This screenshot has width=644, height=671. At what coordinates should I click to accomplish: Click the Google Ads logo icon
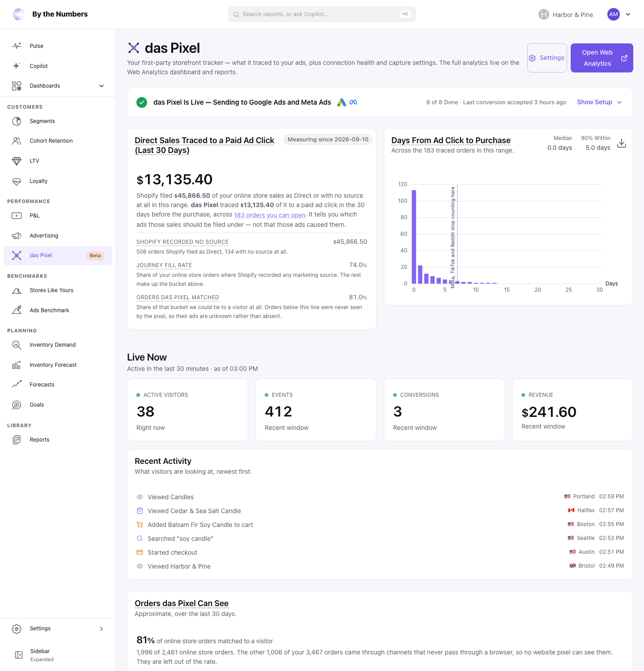point(342,102)
